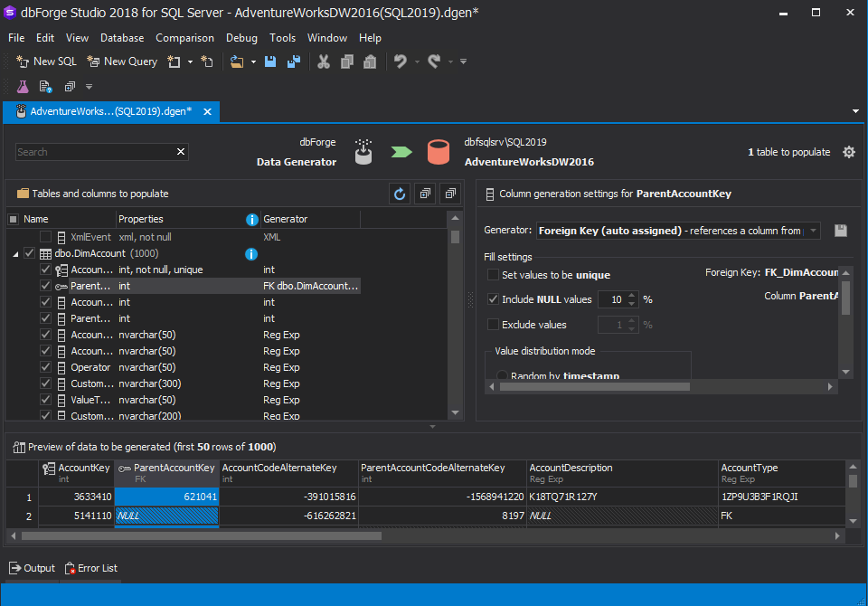The width and height of the screenshot is (868, 606).
Task: Open the Debug menu
Action: (x=241, y=38)
